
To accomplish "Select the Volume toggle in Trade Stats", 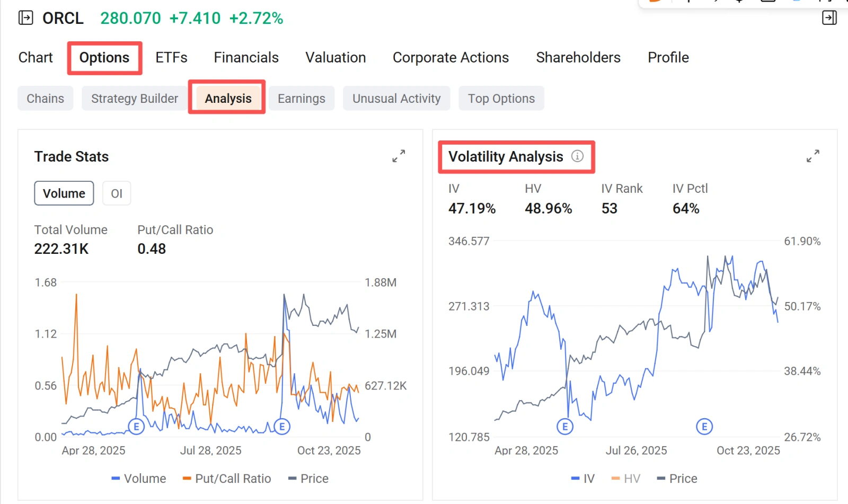I will 64,193.
